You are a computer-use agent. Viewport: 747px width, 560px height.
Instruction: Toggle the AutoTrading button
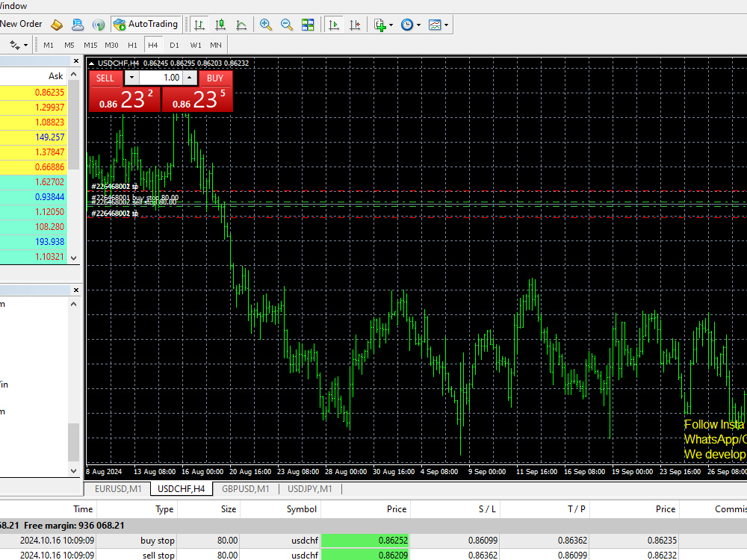click(146, 24)
